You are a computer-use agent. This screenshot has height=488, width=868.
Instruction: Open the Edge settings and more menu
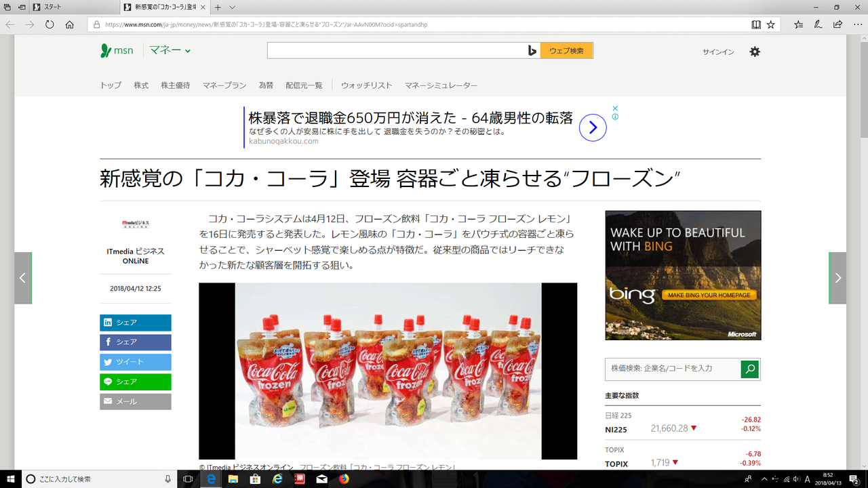click(857, 24)
